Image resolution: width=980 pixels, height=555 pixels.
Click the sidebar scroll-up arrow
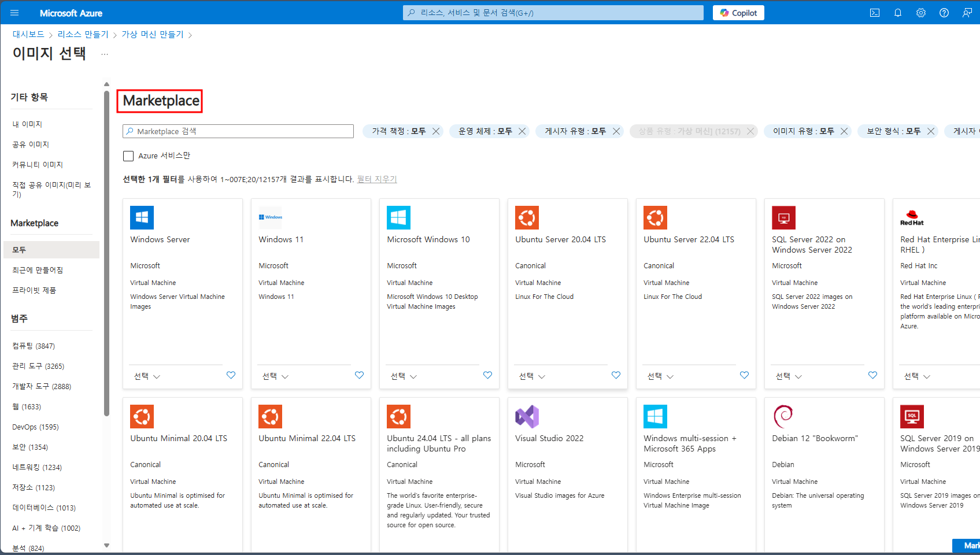(x=106, y=84)
